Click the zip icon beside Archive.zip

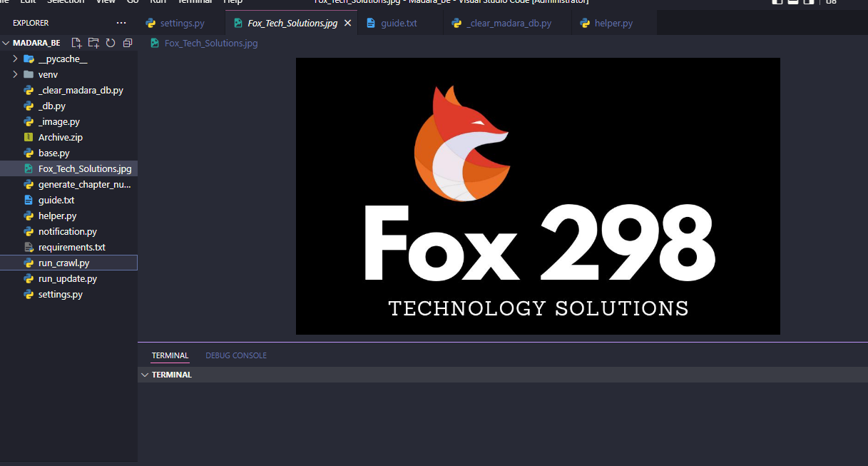click(29, 137)
